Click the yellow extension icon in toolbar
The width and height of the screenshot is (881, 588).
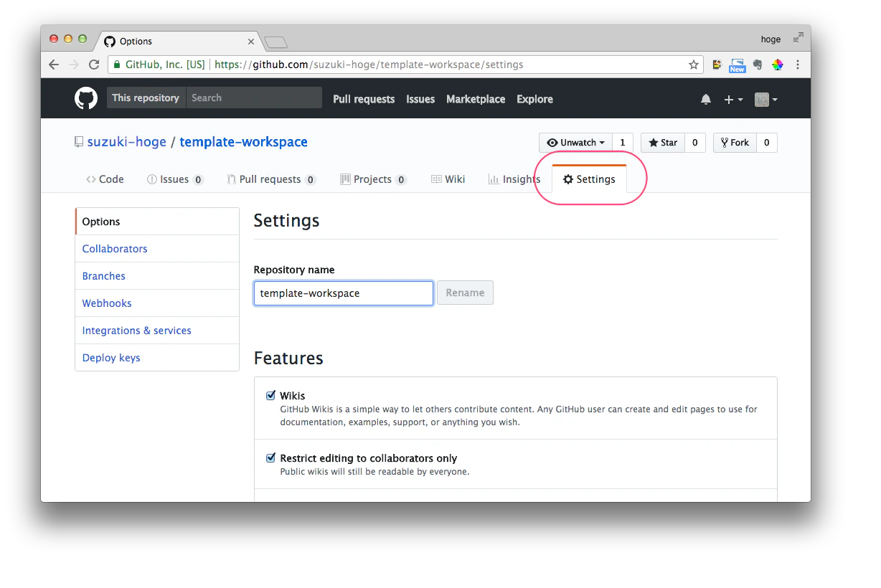[716, 65]
